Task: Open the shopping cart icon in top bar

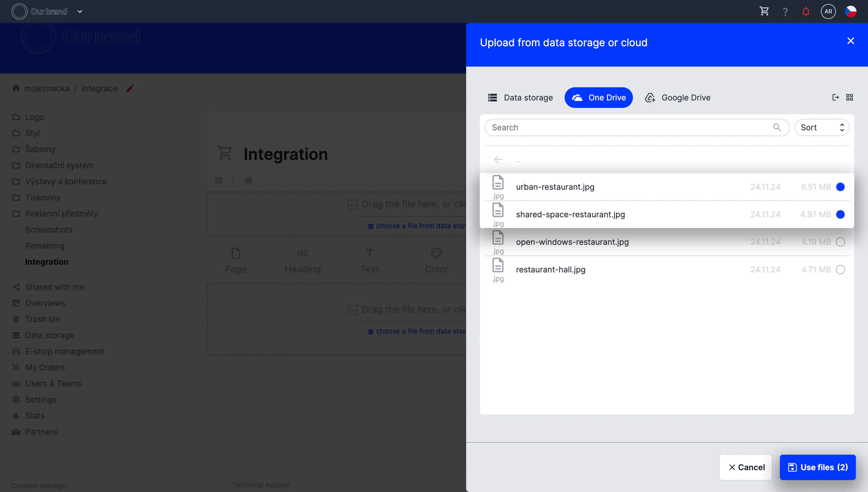Action: tap(764, 11)
